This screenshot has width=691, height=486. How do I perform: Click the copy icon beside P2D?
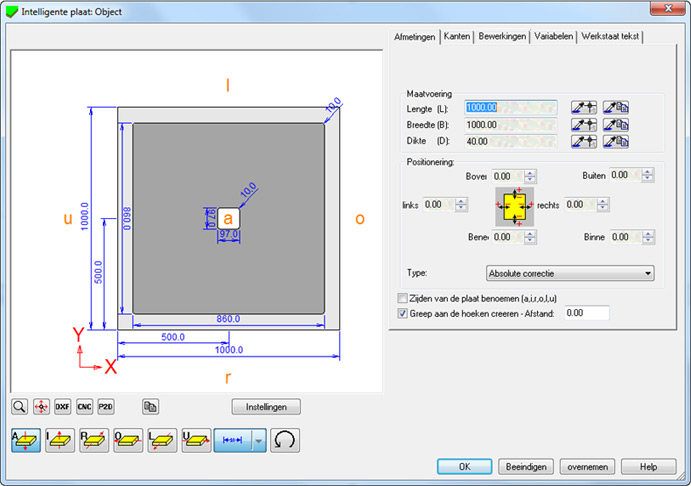click(x=150, y=406)
